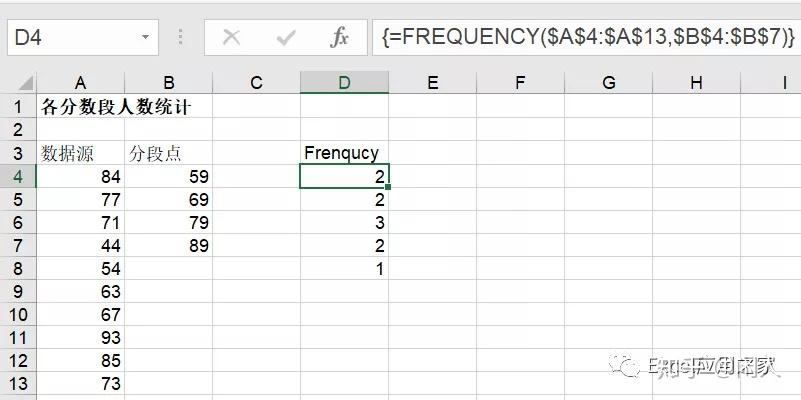801x400 pixels.
Task: Open Insert Function fx dialog
Action: coord(339,37)
